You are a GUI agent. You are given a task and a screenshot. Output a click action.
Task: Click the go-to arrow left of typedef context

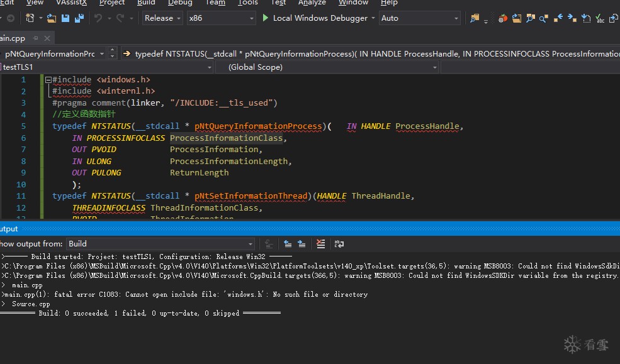pos(127,53)
